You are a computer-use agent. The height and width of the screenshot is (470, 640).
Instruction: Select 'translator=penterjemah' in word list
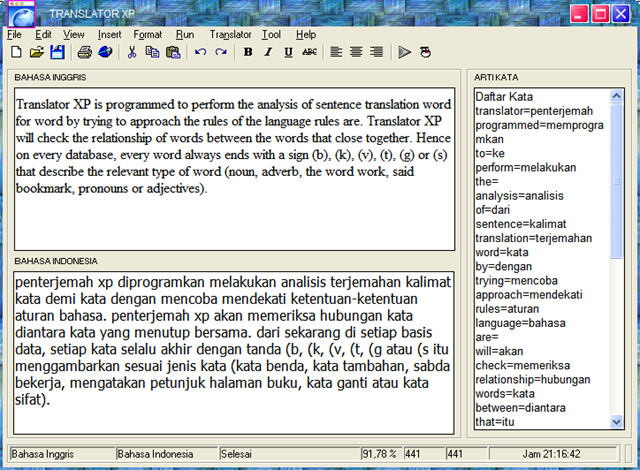[534, 111]
